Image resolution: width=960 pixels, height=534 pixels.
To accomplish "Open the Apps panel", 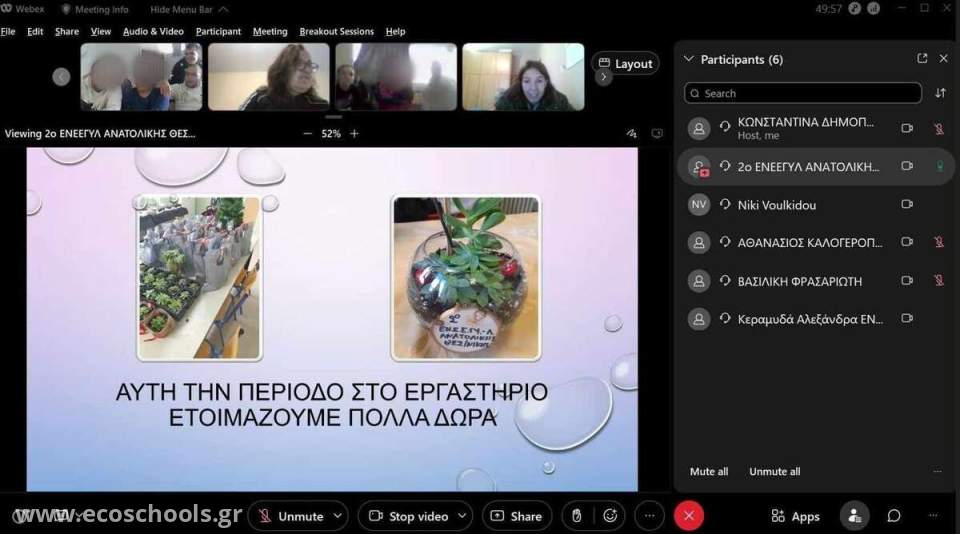I will click(x=796, y=516).
